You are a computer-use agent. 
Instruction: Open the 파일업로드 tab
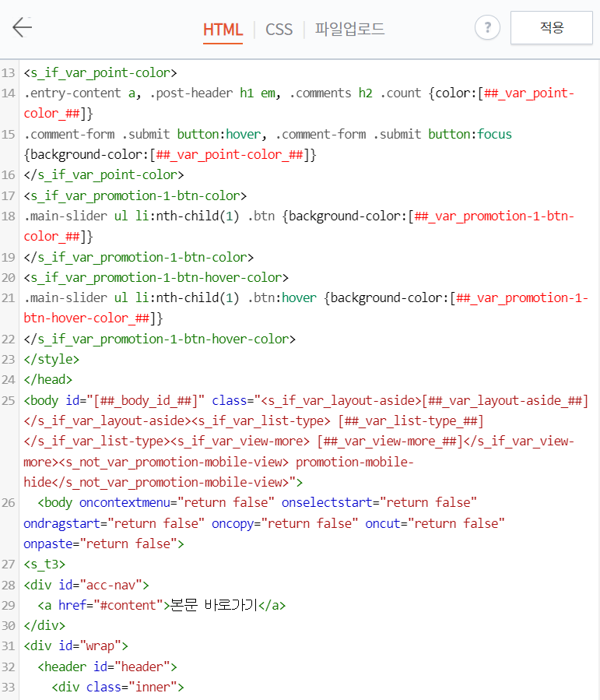point(349,30)
